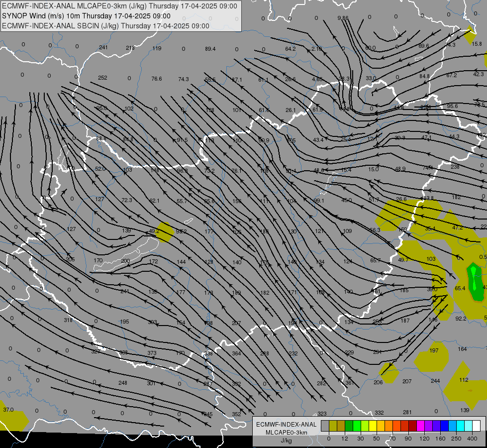
Task: Click legend tick label 30
Action: pyautogui.click(x=361, y=439)
